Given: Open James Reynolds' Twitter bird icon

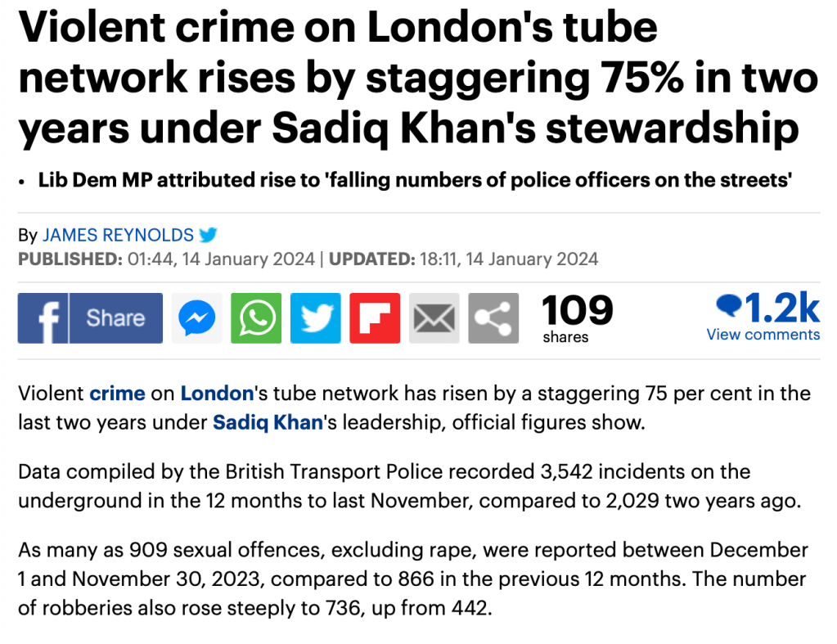Looking at the screenshot, I should (x=209, y=235).
